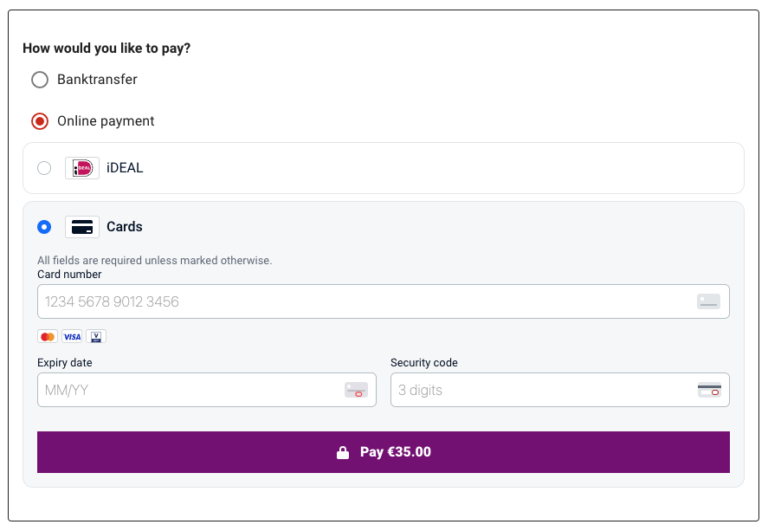Click the black credit card icon

tap(82, 227)
